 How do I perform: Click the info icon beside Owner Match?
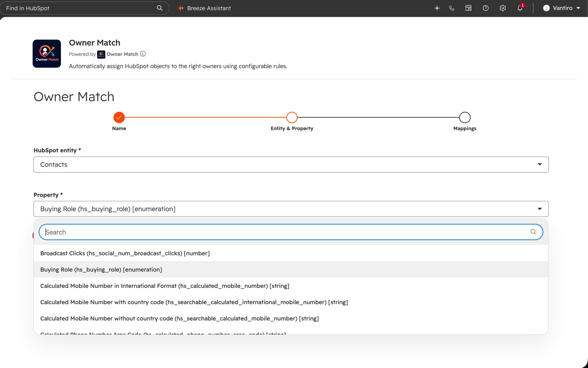click(x=143, y=54)
